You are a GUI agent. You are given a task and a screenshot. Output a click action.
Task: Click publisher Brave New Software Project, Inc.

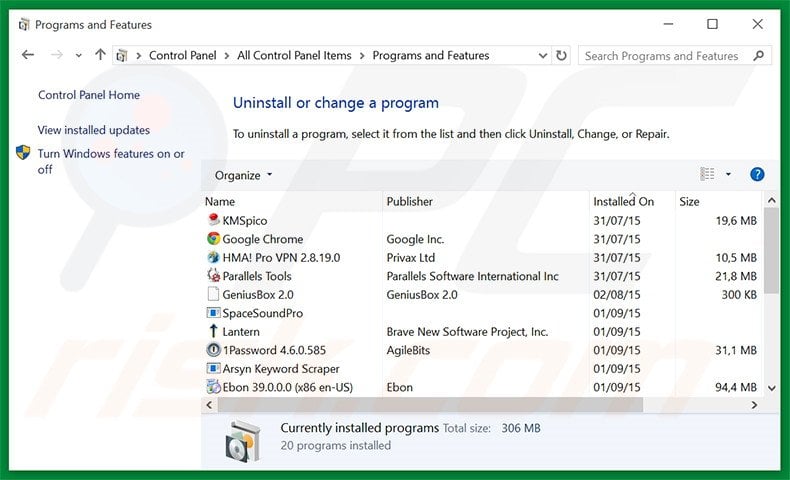point(467,331)
